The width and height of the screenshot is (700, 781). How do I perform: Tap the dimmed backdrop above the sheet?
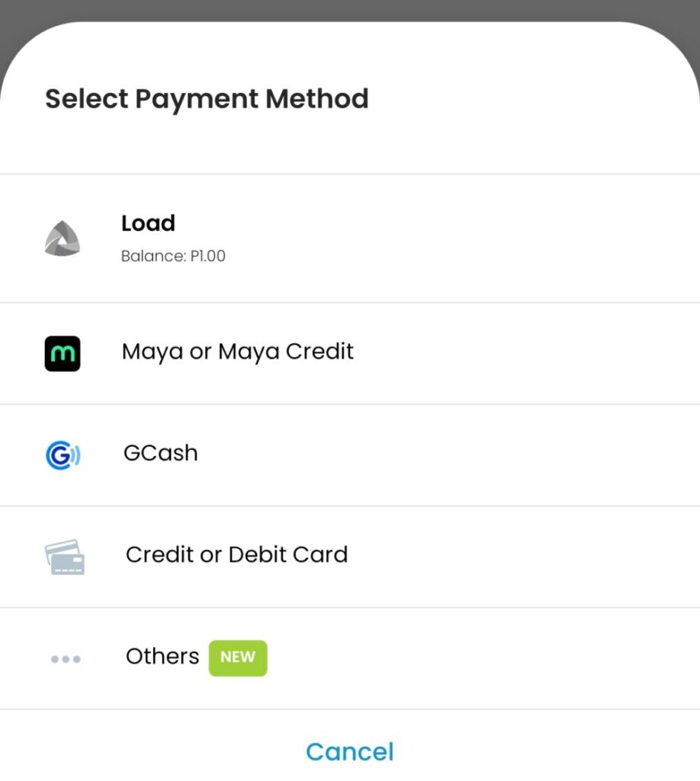tap(350, 9)
